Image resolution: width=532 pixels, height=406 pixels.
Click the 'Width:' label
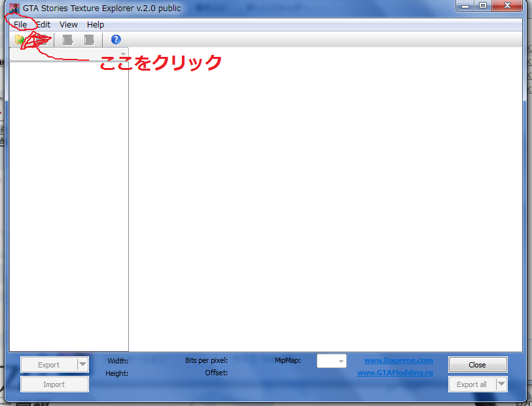[x=118, y=361]
